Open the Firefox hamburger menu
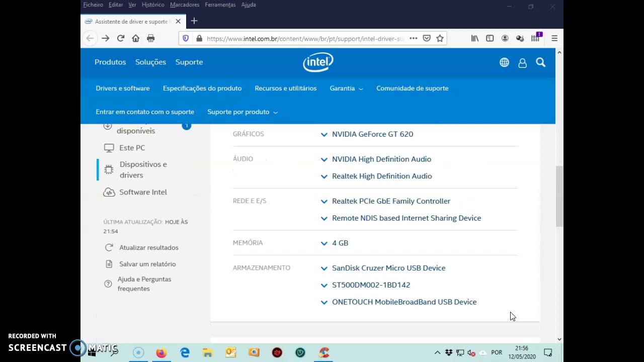Viewport: 644px width, 362px height. 554,38
